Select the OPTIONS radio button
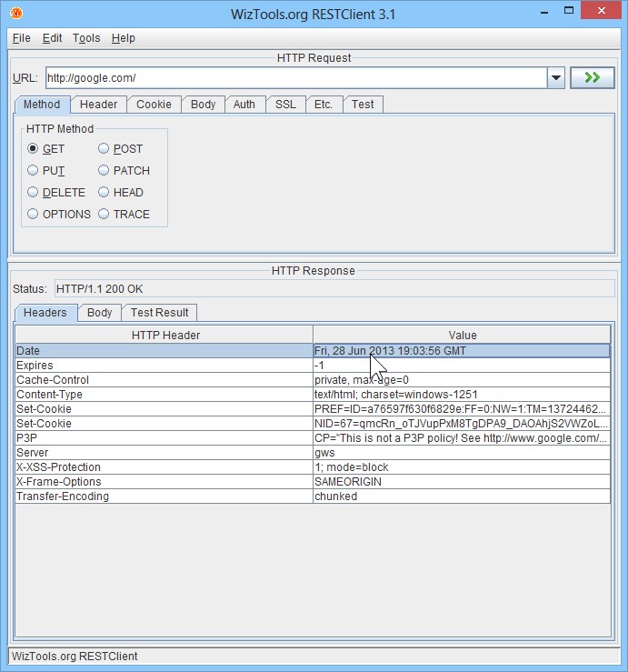 (x=34, y=215)
